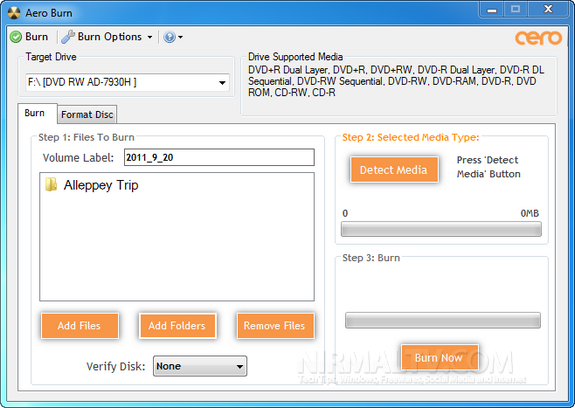Minimize the Aero Burn window

coord(492,10)
